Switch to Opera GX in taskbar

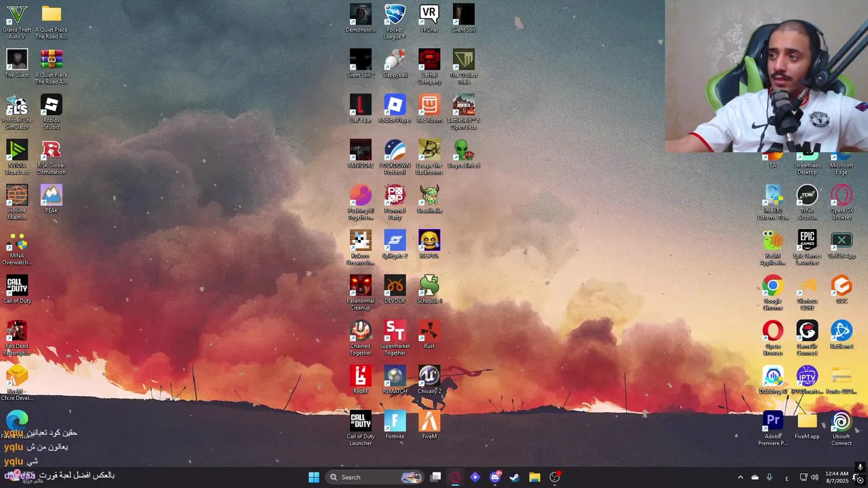[455, 477]
